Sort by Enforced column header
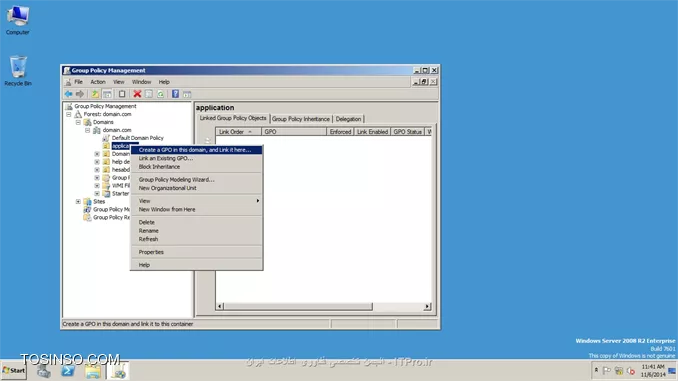 tap(340, 131)
